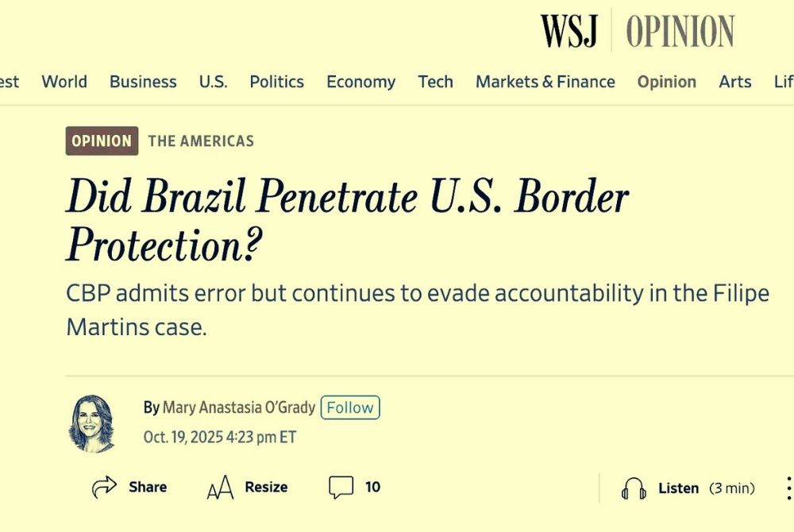Open the three-dot more options menu

(788, 488)
